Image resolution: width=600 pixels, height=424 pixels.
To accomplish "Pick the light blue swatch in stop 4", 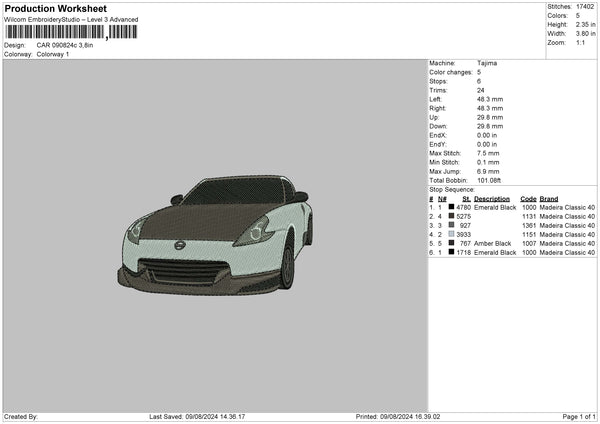I will (451, 234).
